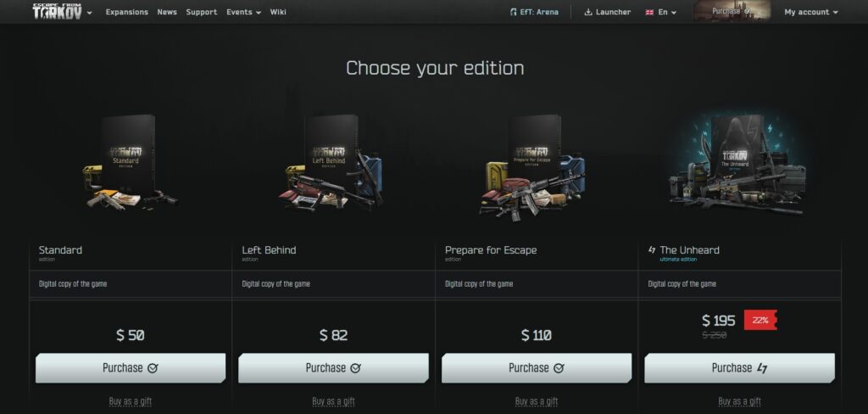Screen dimensions: 868x414
Task: Buy Standard edition as a gift
Action: [130, 401]
